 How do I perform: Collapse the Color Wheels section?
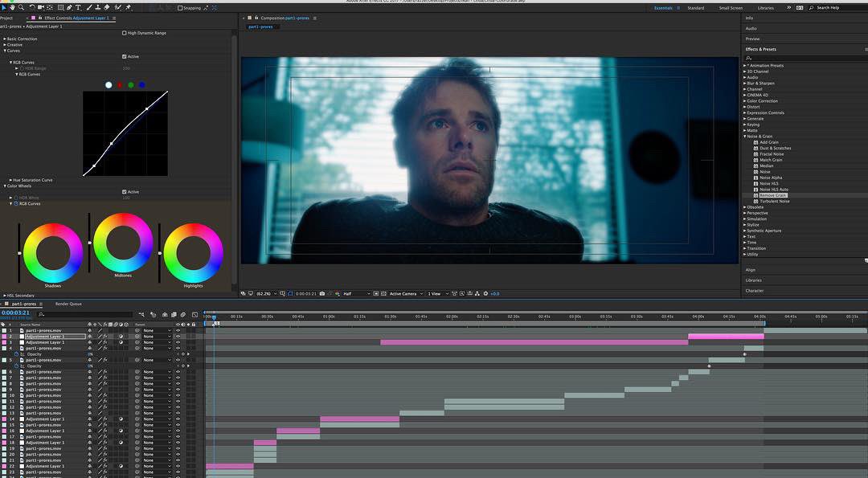click(5, 186)
